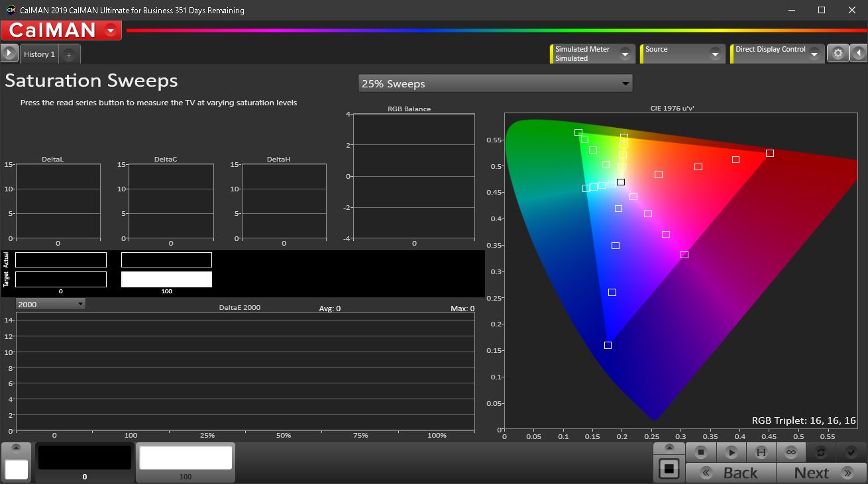Click the Stop measurement button
Viewport: 868px width, 484px height.
[x=701, y=452]
